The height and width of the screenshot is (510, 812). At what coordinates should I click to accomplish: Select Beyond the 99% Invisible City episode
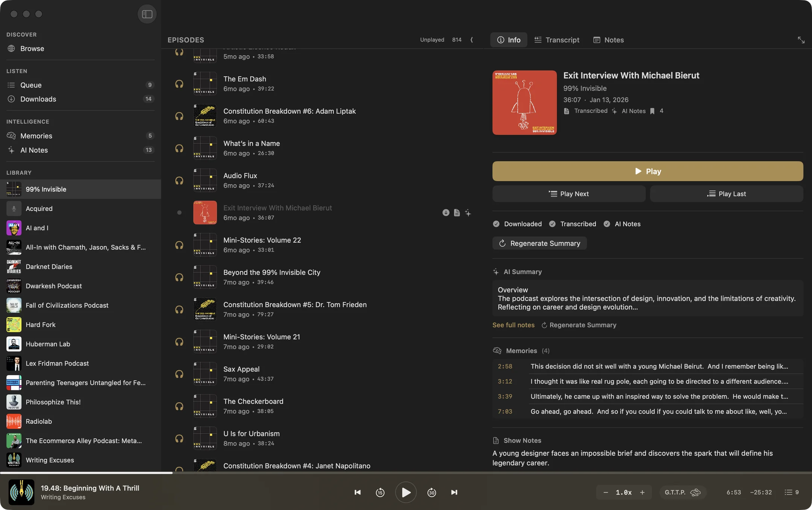click(x=323, y=277)
